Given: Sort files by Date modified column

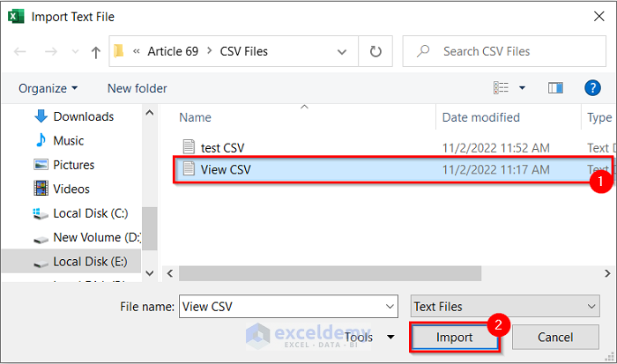Looking at the screenshot, I should coord(481,117).
